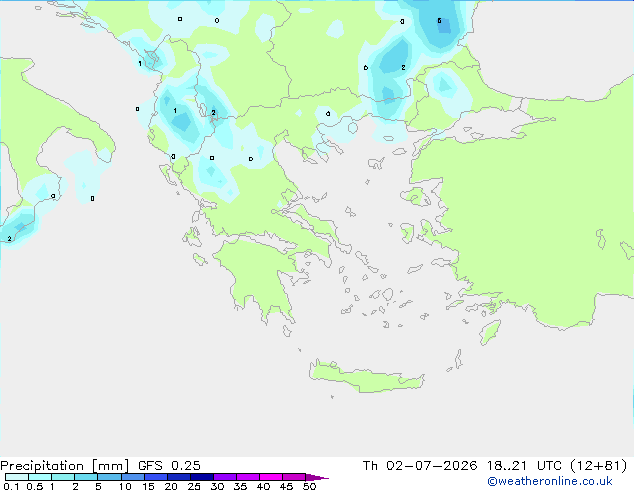Click the 45–50 mm legend color box
Viewport: 634px width, 490px height.
(294, 477)
